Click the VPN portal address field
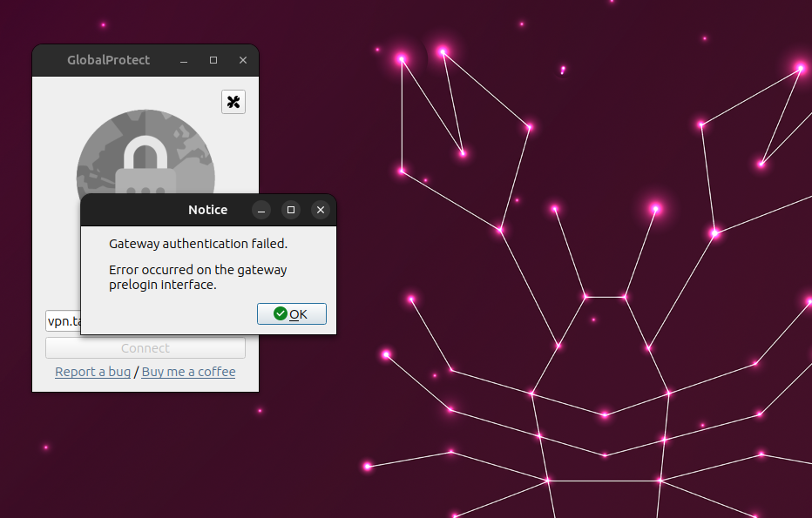This screenshot has height=518, width=812. 63,320
